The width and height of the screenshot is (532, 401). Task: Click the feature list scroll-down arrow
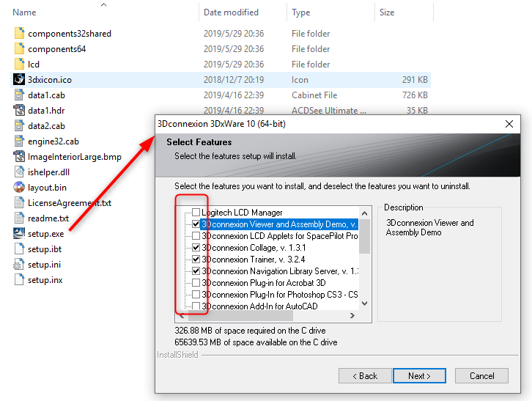[364, 303]
